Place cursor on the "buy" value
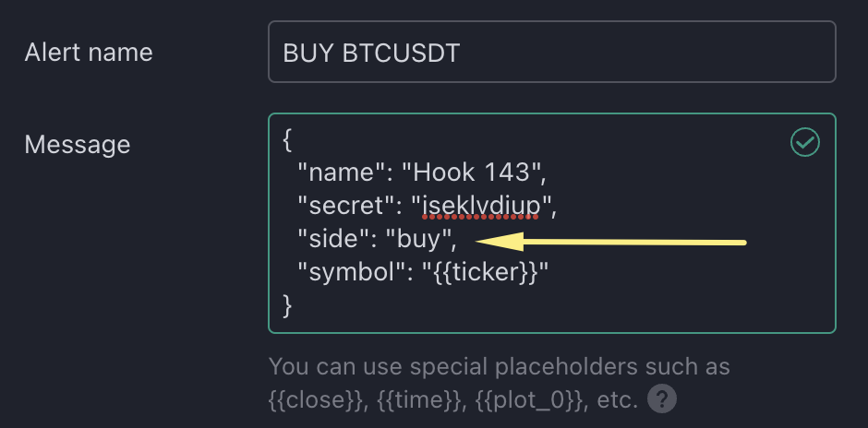 [x=420, y=239]
